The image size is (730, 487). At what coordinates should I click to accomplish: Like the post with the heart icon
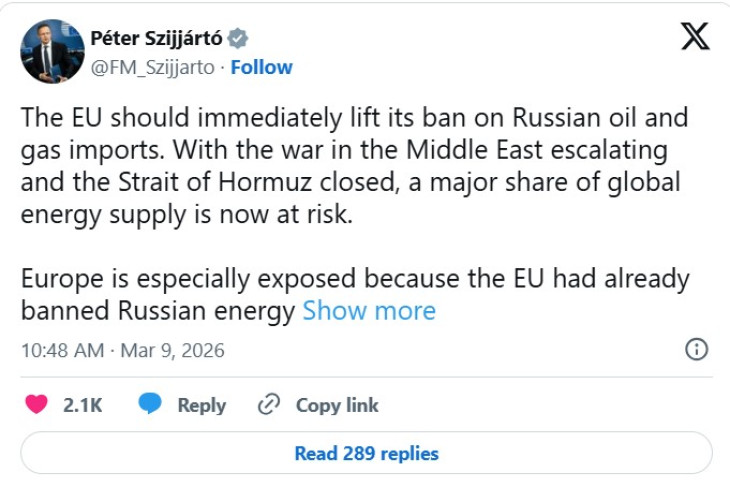[36, 404]
